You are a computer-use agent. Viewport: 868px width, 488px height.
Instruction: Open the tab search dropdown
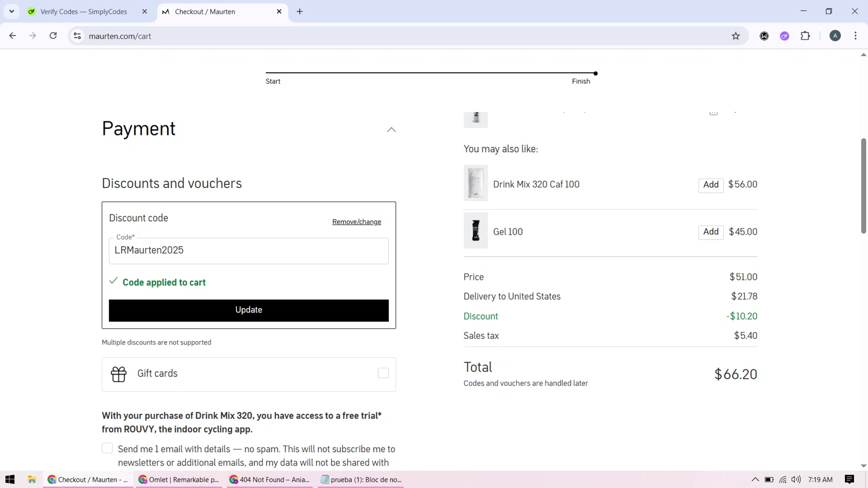12,12
